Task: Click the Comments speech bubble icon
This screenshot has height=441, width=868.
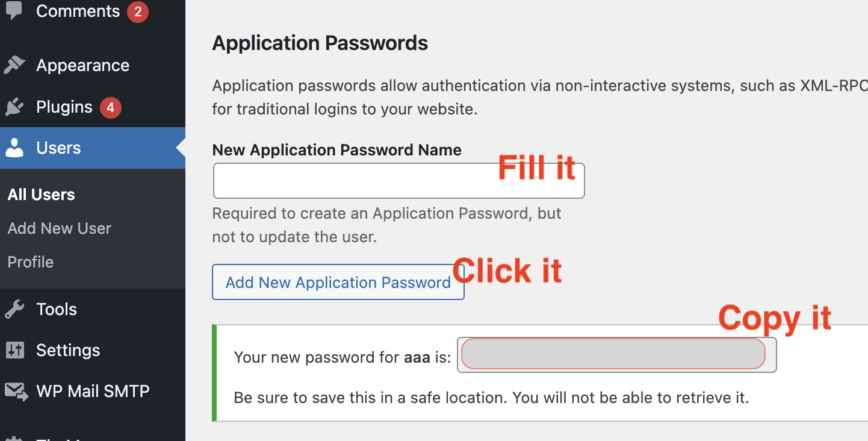Action: [14, 11]
